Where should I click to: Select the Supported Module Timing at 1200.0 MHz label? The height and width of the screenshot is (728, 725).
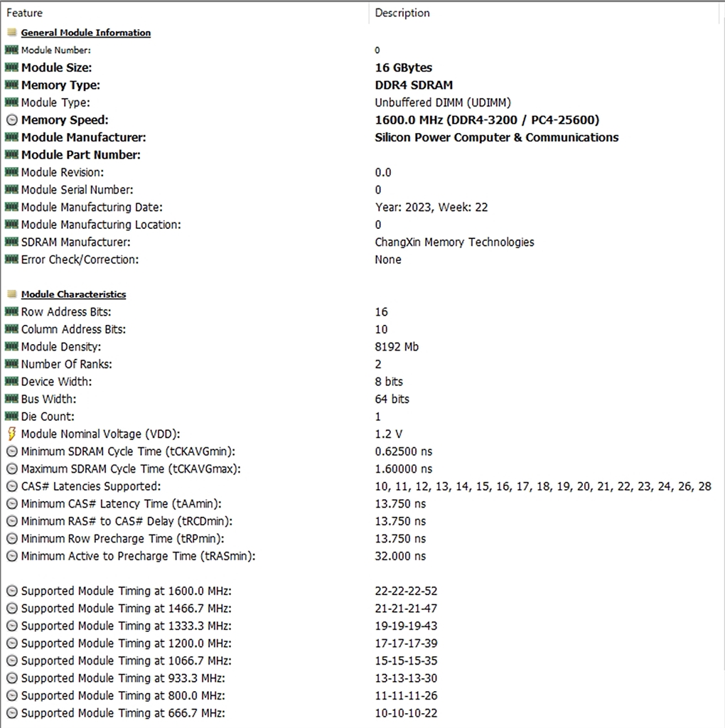click(127, 643)
